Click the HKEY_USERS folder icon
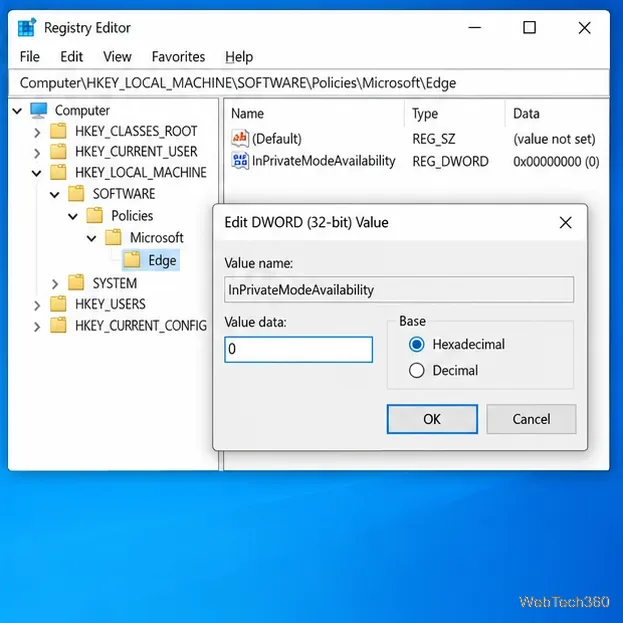The image size is (623, 623). [58, 304]
